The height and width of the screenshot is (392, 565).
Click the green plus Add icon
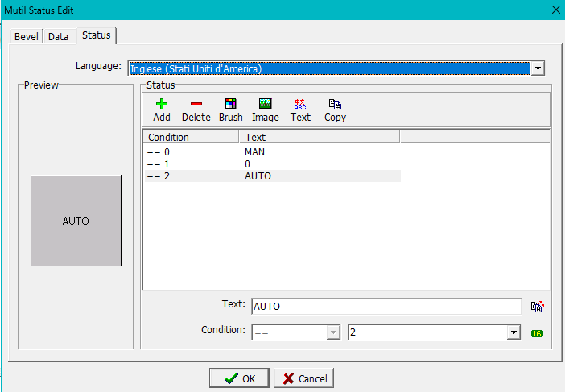(161, 104)
